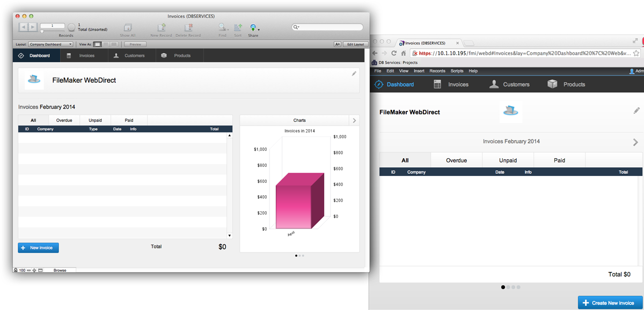Screen dimensions: 644x310
Task: Open the Company Dashboard layout dropdown
Action: coord(51,44)
